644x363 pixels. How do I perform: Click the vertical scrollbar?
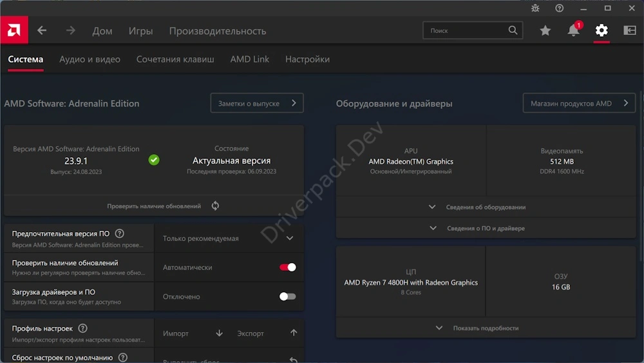[x=641, y=177]
